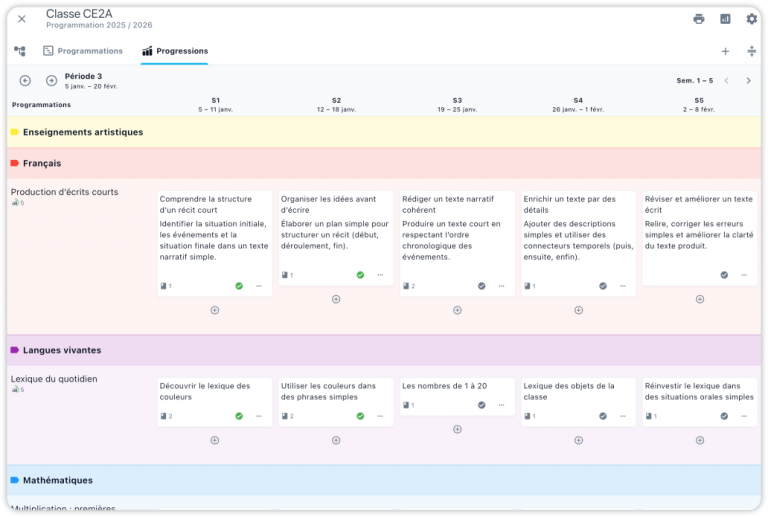Image resolution: width=768 pixels, height=517 pixels.
Task: Click the Sem. 1 – 5 range label
Action: pyautogui.click(x=695, y=81)
